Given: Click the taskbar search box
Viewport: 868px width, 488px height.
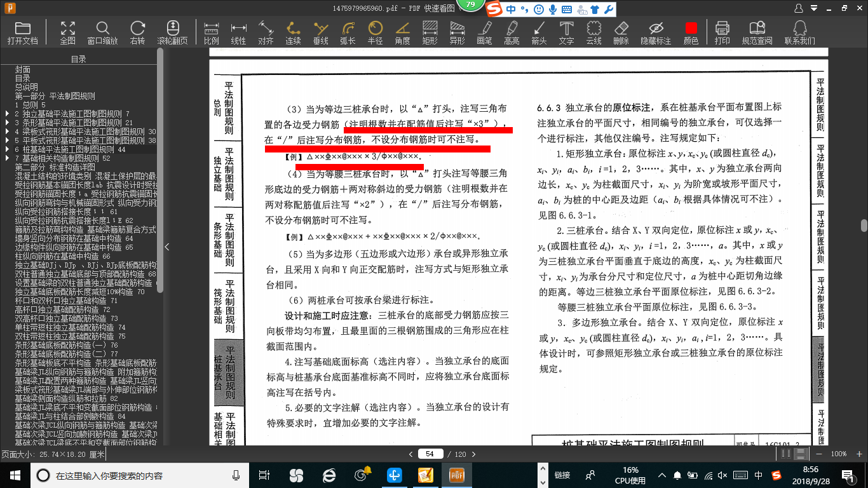Looking at the screenshot, I should point(140,475).
